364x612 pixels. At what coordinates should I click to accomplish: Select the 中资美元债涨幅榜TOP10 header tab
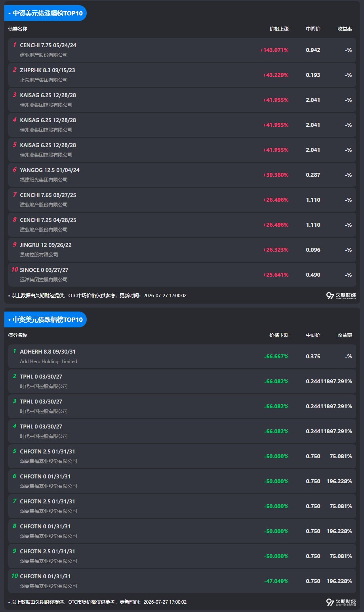46,13
